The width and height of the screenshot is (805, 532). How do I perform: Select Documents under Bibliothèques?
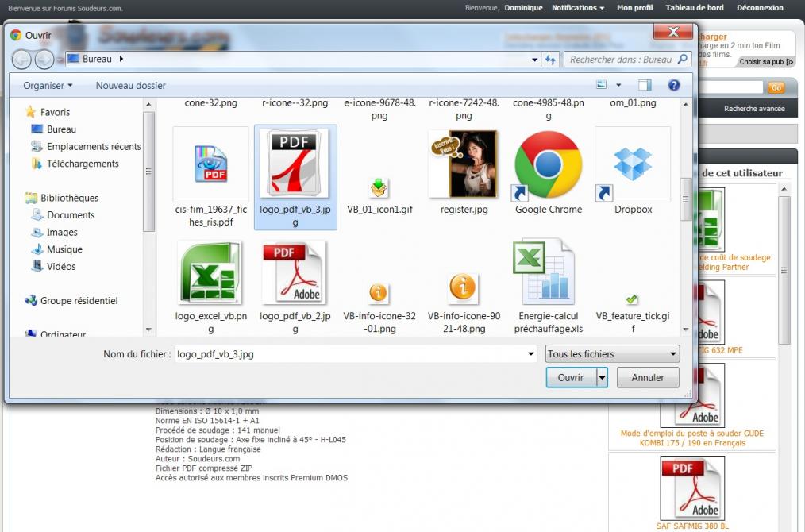pyautogui.click(x=71, y=215)
